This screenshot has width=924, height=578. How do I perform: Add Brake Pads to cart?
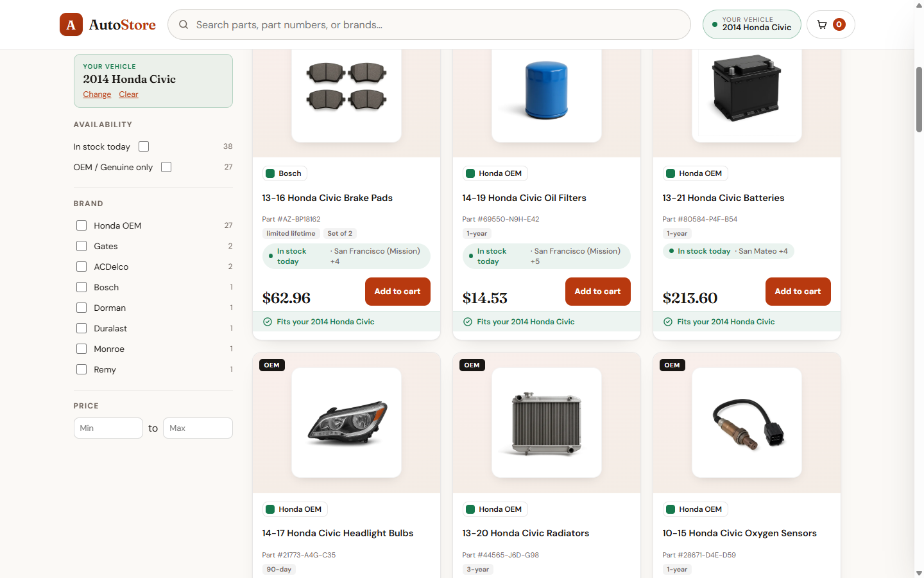[398, 292]
